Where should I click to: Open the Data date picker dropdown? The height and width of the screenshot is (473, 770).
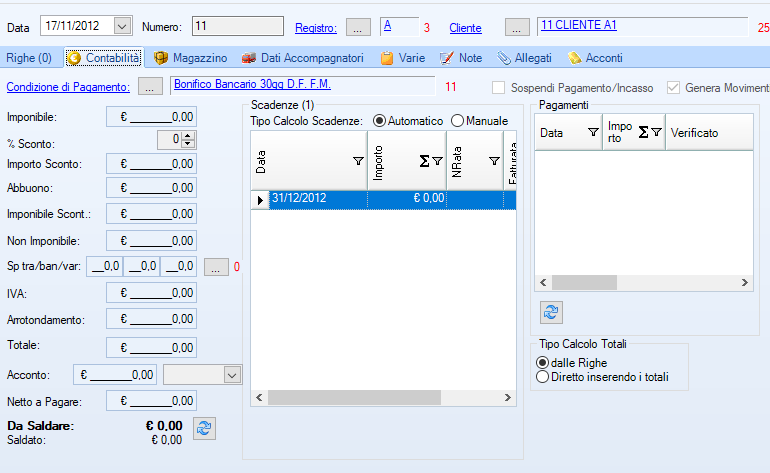(x=122, y=26)
